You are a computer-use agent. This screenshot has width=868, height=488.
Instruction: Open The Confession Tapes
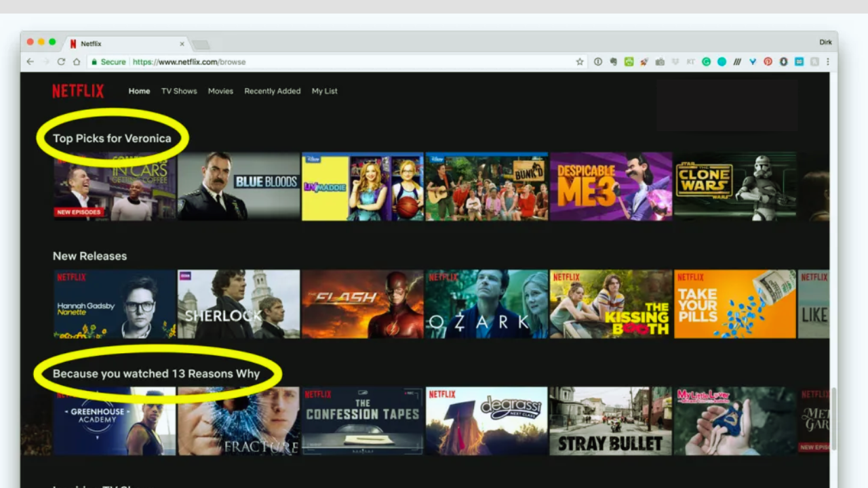click(363, 421)
